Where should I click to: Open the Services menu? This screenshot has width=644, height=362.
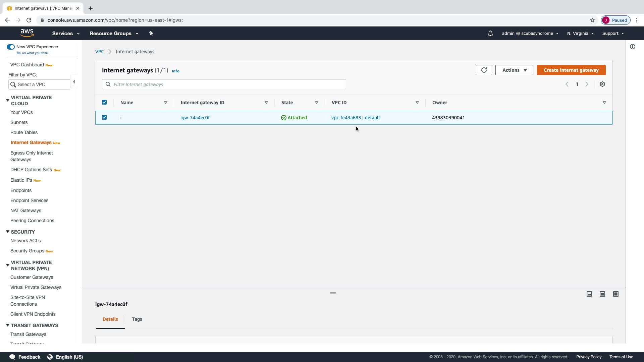pos(66,34)
